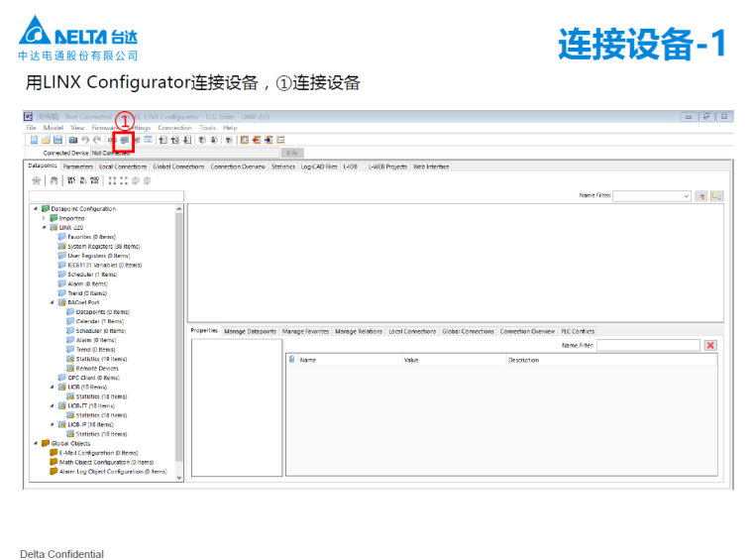This screenshot has width=753, height=560.
Task: Click the Undo arrow toolbar icon
Action: [85, 140]
